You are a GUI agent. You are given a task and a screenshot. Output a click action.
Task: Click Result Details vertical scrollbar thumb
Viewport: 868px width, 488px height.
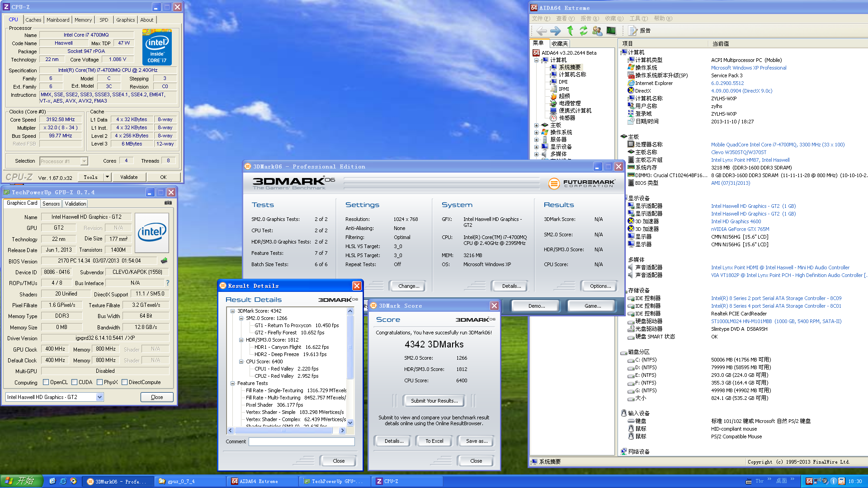350,347
